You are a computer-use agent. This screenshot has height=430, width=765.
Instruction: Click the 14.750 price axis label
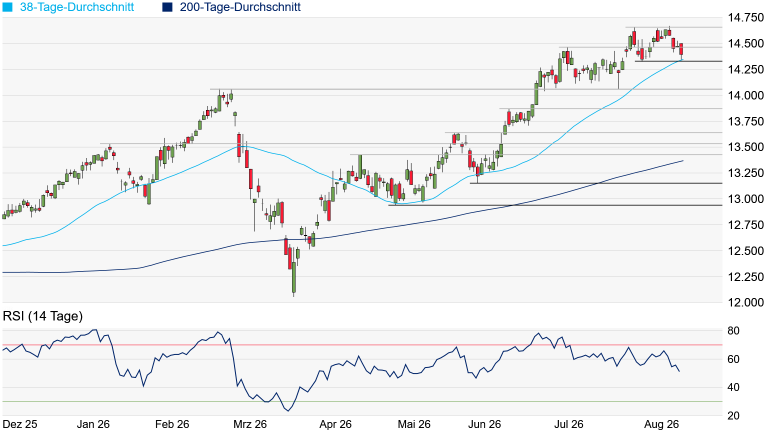745,18
